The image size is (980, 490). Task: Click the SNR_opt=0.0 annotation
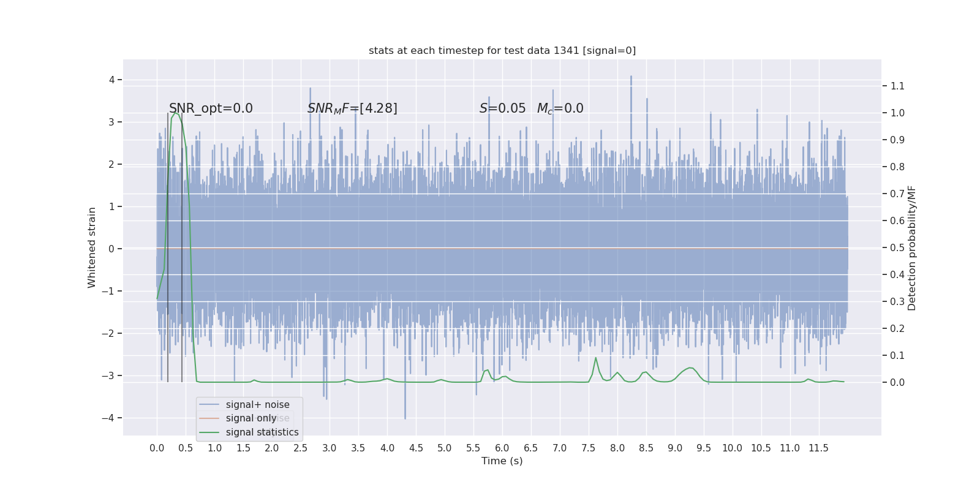211,108
